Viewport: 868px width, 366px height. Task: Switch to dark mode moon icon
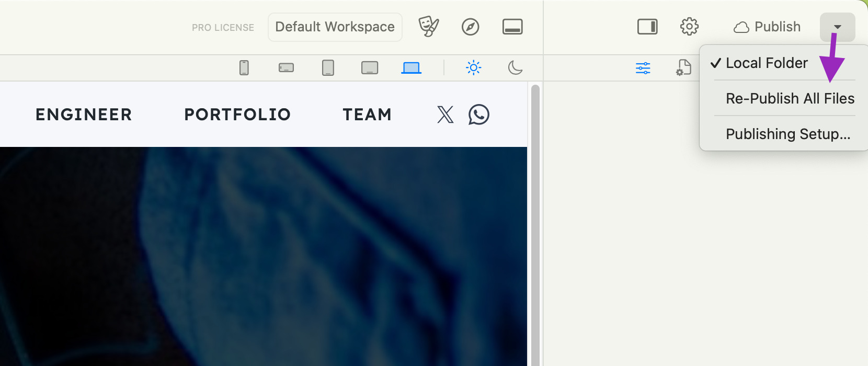coord(515,67)
